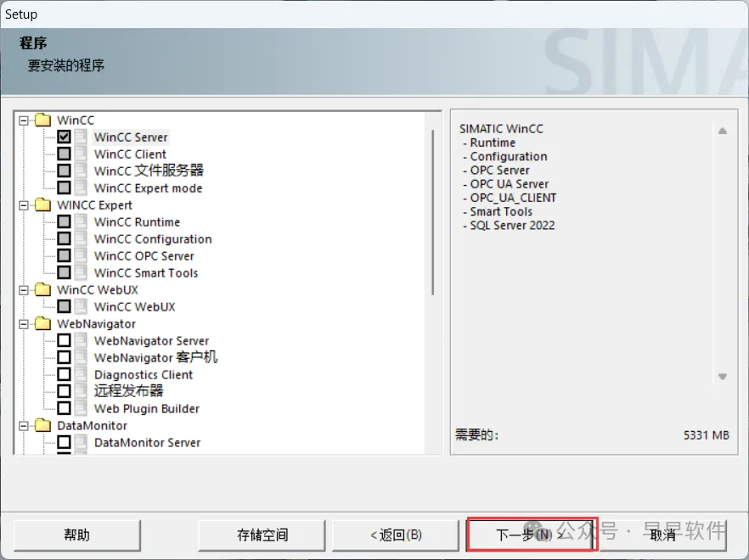Click the document icon beside 远程发布器
Screen dimensions: 749x560
(81, 391)
